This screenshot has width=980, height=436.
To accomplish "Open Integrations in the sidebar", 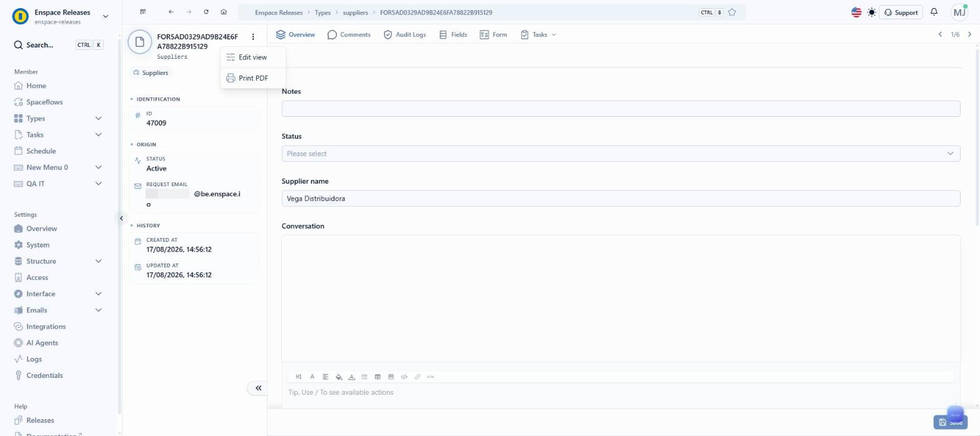I will tap(46, 326).
